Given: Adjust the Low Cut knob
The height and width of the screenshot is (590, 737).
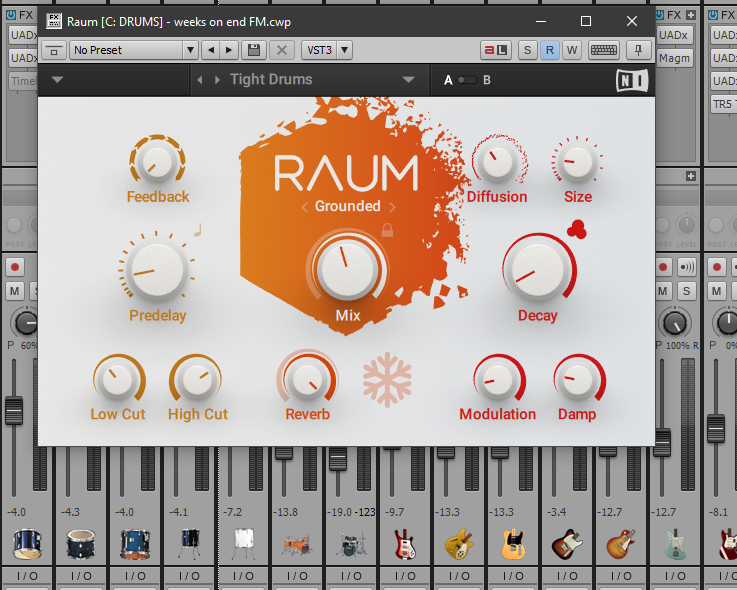Looking at the screenshot, I should click(118, 379).
